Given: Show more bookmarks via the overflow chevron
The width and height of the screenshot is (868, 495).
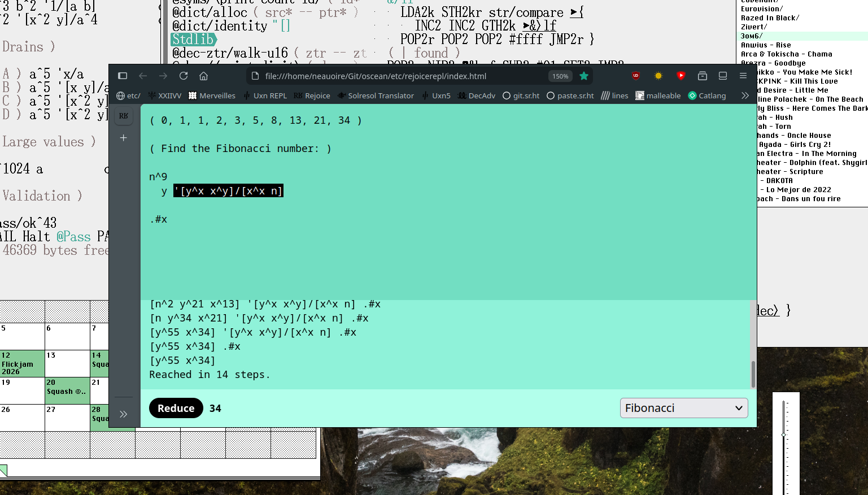Looking at the screenshot, I should point(745,95).
